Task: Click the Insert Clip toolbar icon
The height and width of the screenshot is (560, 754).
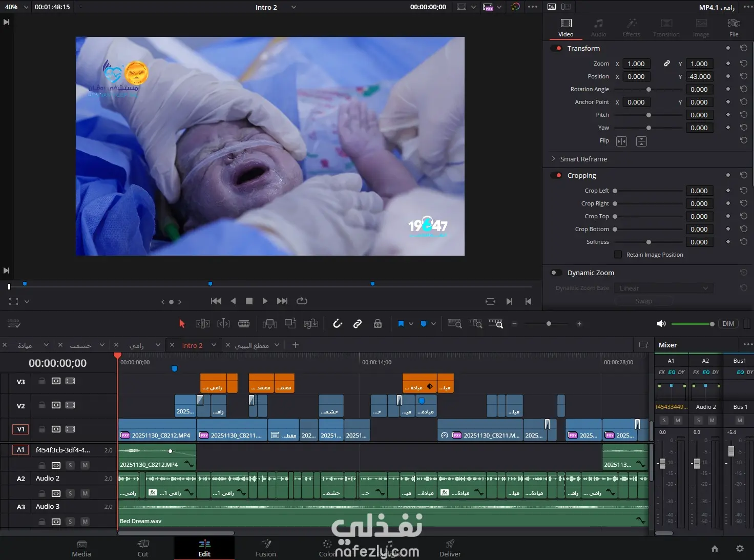Action: point(269,324)
